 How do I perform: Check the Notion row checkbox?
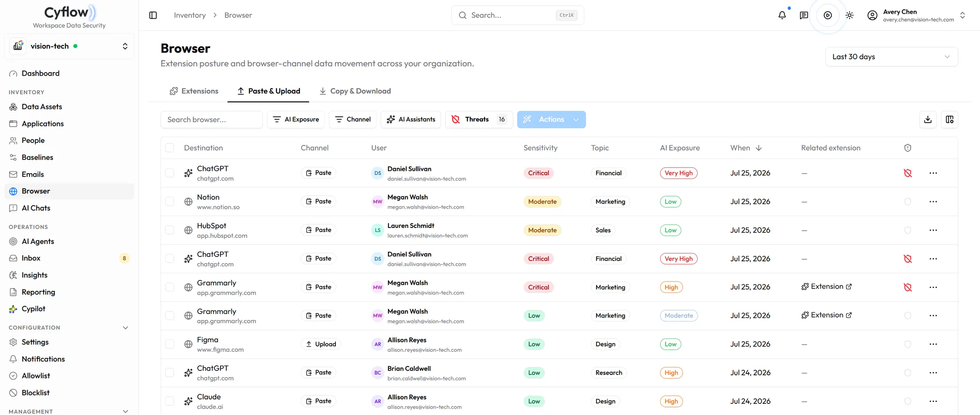(x=170, y=201)
